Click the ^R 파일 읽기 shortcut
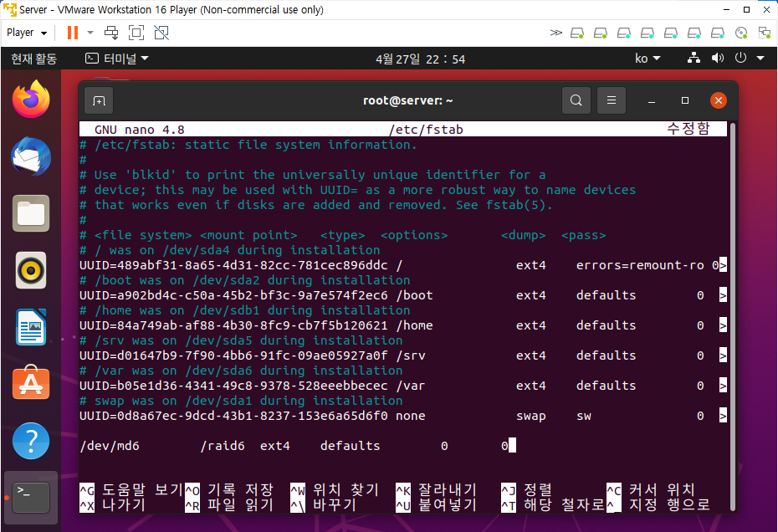 229,504
